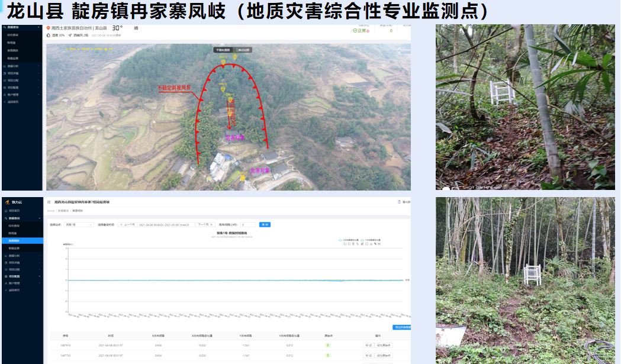Screen dimensions: 621x364
Task: Toggle X方向 series legend in chart
Action: (x=351, y=240)
